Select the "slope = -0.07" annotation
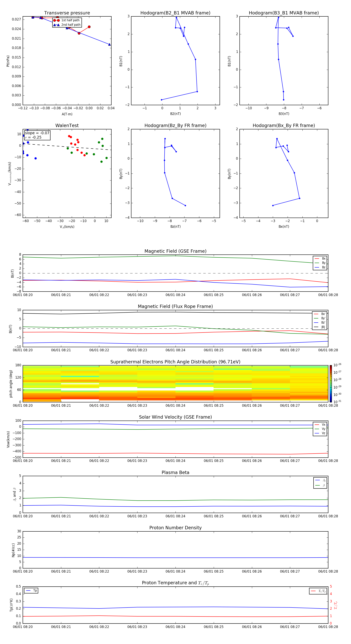 [37, 133]
